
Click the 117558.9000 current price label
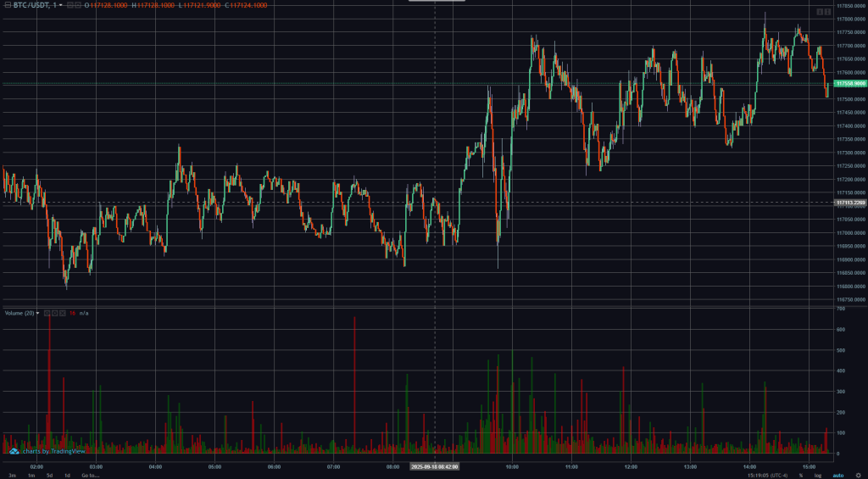click(x=849, y=84)
